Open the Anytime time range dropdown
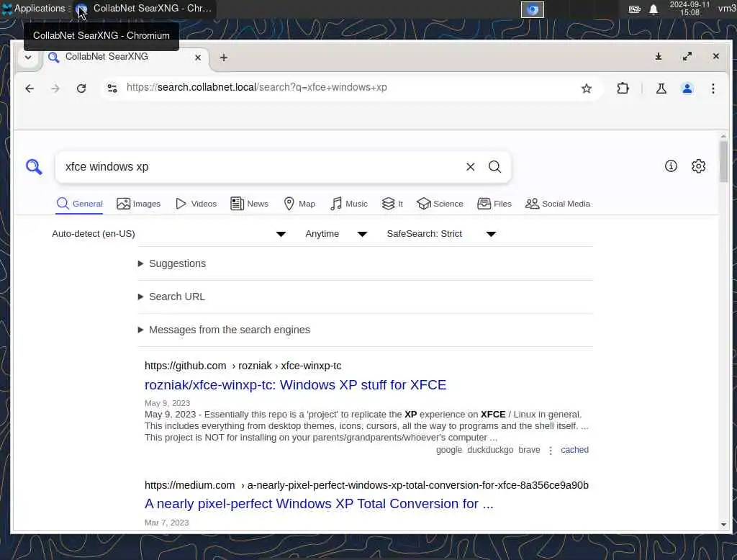Image resolution: width=737 pixels, height=560 pixels. (336, 234)
